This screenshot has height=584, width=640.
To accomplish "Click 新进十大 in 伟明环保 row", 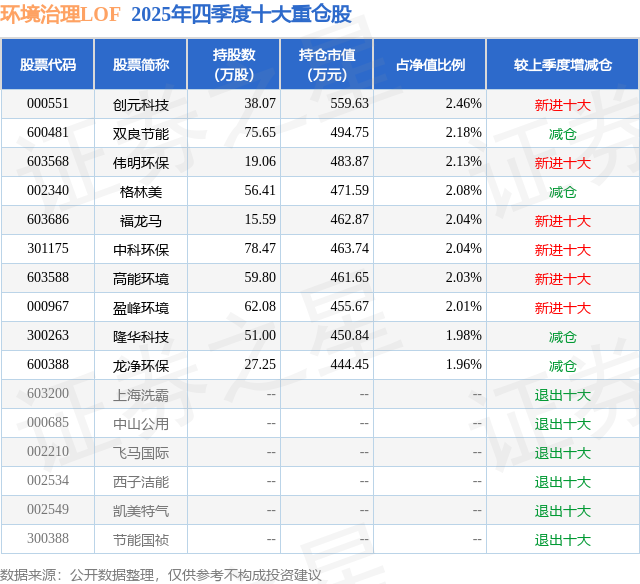I will point(563,163).
